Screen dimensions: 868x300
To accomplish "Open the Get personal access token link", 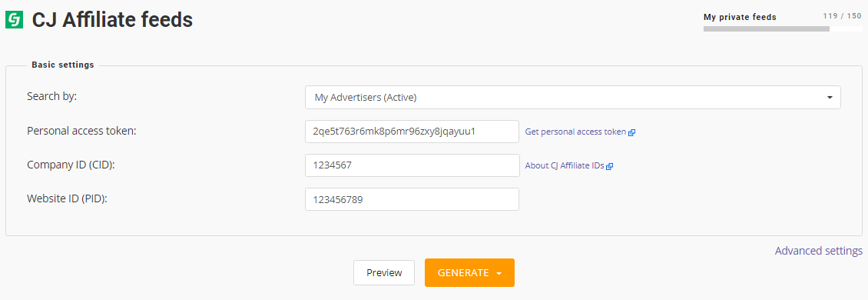I will 575,132.
